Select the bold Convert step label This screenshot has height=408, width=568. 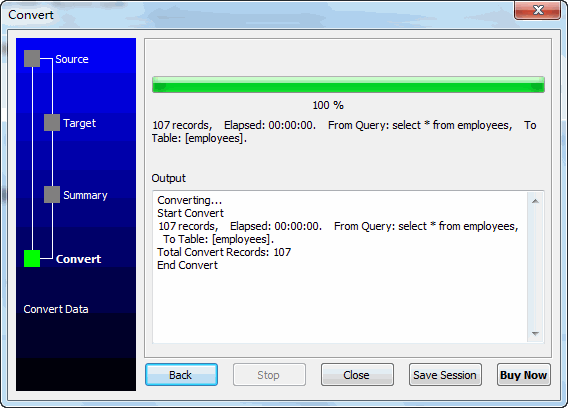(x=79, y=259)
